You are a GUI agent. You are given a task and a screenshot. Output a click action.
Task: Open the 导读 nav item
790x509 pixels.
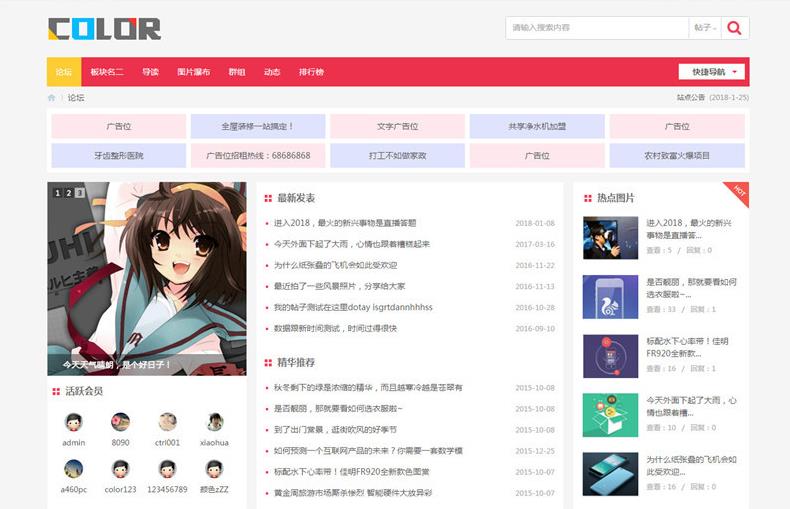coord(151,72)
